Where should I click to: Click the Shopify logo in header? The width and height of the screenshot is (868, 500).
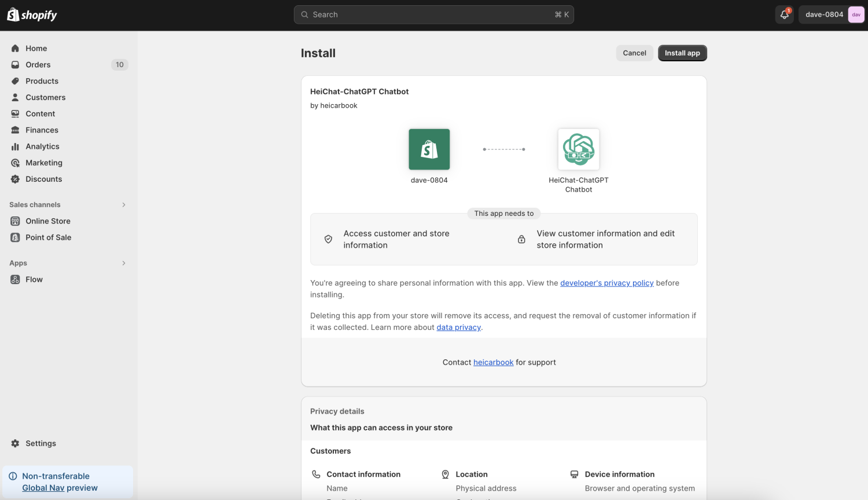pyautogui.click(x=32, y=15)
